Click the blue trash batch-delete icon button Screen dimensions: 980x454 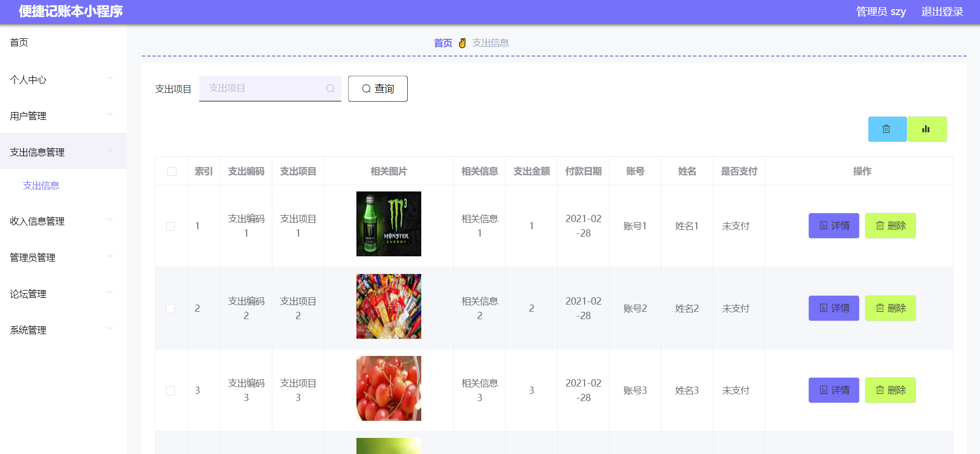click(887, 129)
